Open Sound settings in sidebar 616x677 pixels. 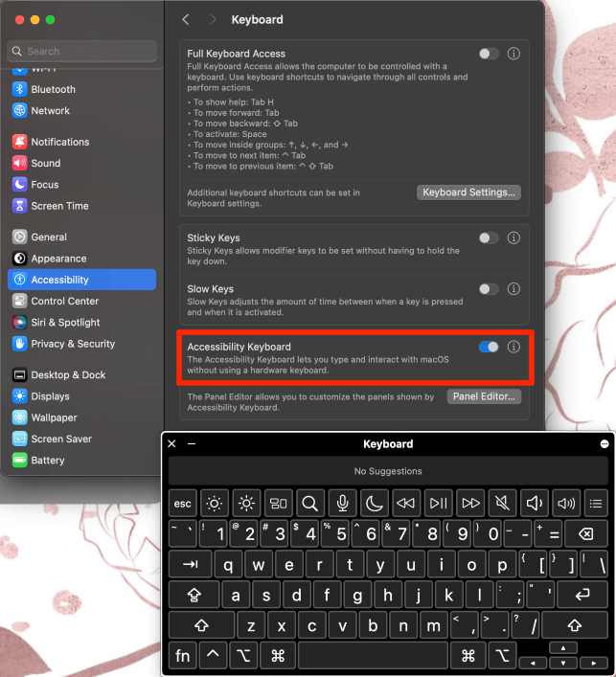pos(82,163)
